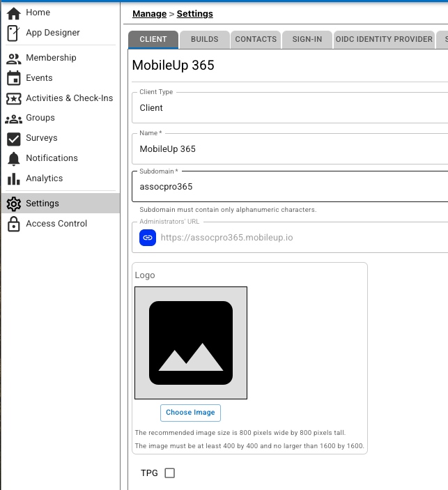This screenshot has height=490, width=448.
Task: Open Analytics via bar chart icon
Action: pyautogui.click(x=13, y=178)
